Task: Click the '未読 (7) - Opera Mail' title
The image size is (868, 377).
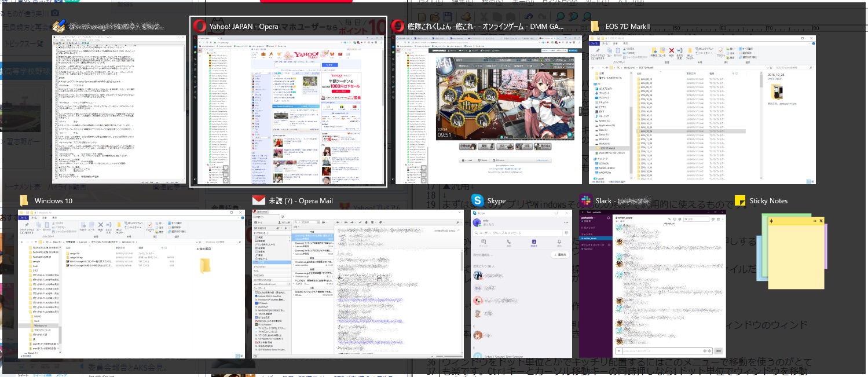Action: point(301,201)
